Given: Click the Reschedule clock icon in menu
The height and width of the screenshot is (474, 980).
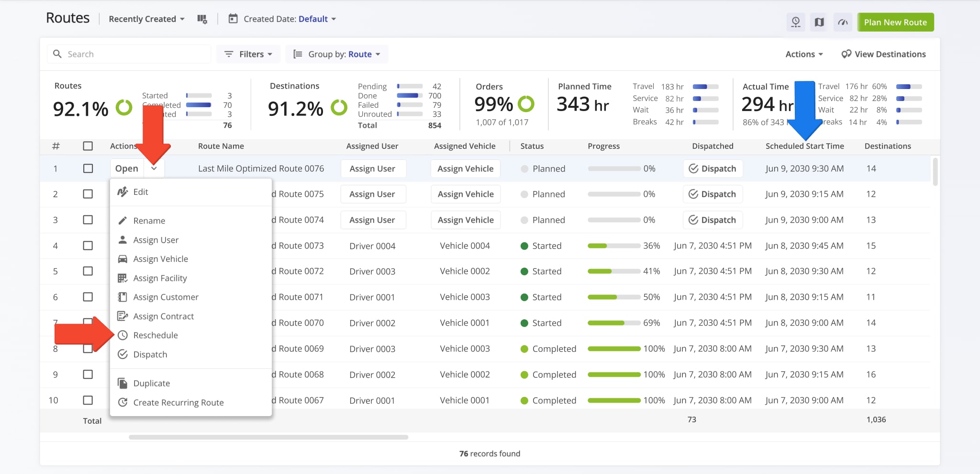Looking at the screenshot, I should point(123,335).
